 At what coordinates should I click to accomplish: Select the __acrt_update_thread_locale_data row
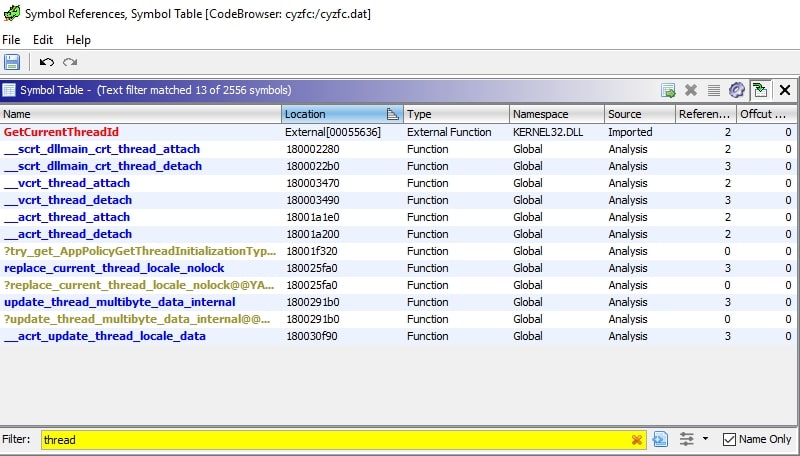(x=105, y=336)
